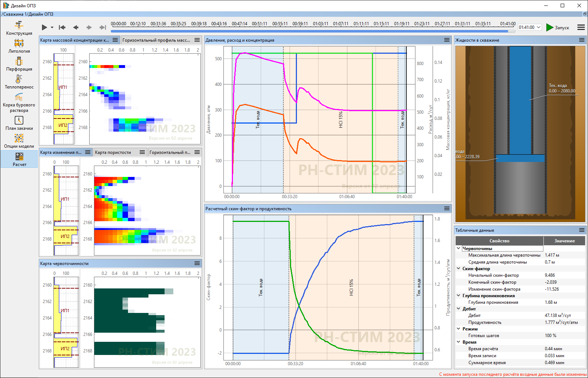Screen dimensions: 588x378
Task: Open the 01:41:00 time dropdown
Action: 529,27
